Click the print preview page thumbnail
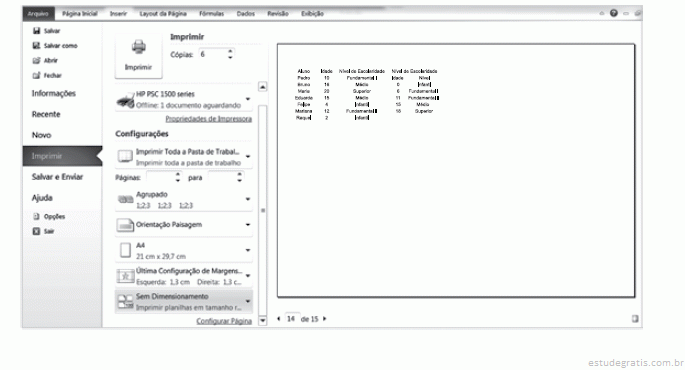Screen dimensions: 685x370 point(456,170)
